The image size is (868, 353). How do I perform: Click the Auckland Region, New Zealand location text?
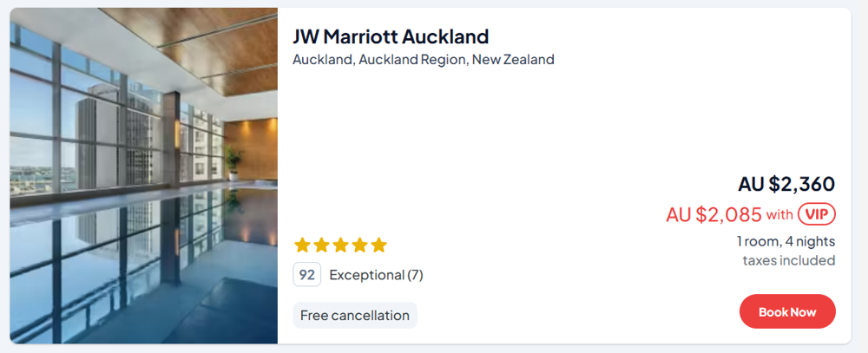click(424, 60)
